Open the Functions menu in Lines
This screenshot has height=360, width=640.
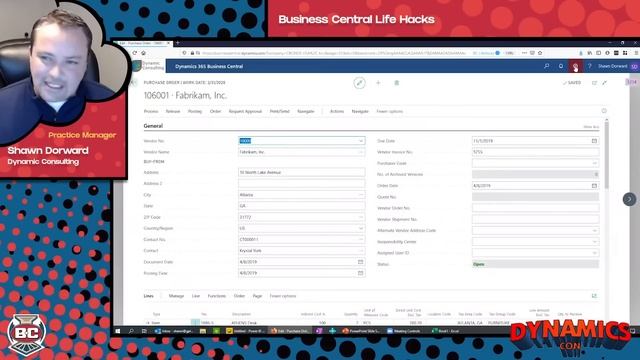[216, 296]
